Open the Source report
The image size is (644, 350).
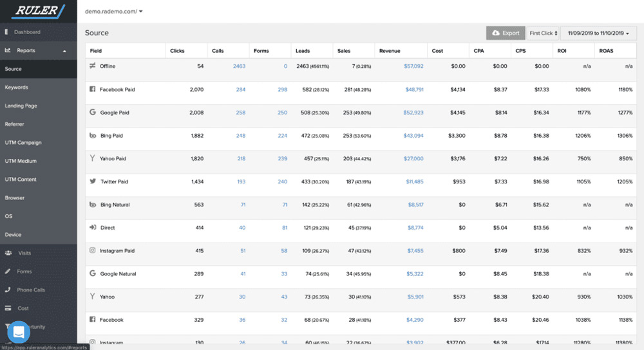(x=38, y=69)
